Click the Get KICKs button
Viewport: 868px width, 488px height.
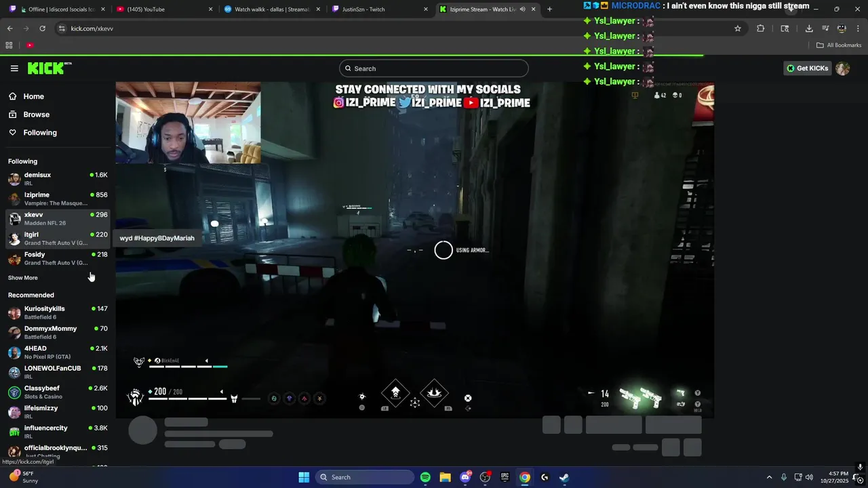pos(807,68)
